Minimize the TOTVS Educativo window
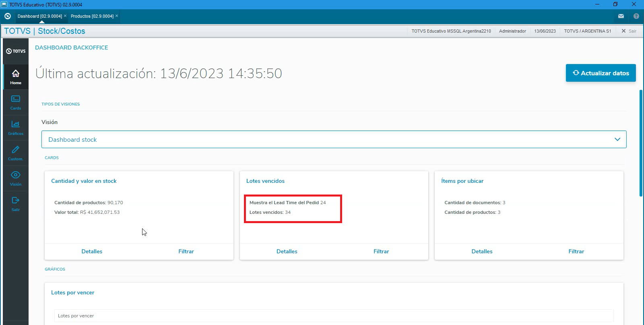The height and width of the screenshot is (325, 644). pos(597,4)
